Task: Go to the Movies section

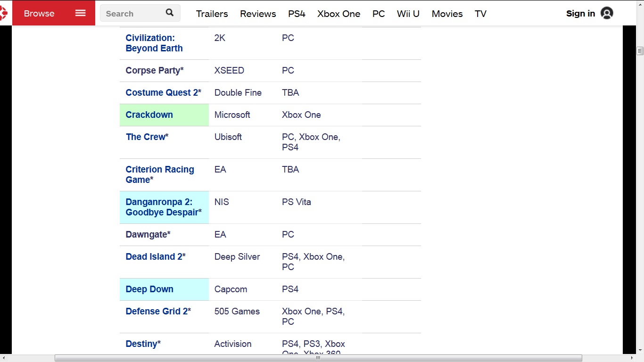Action: pyautogui.click(x=447, y=14)
